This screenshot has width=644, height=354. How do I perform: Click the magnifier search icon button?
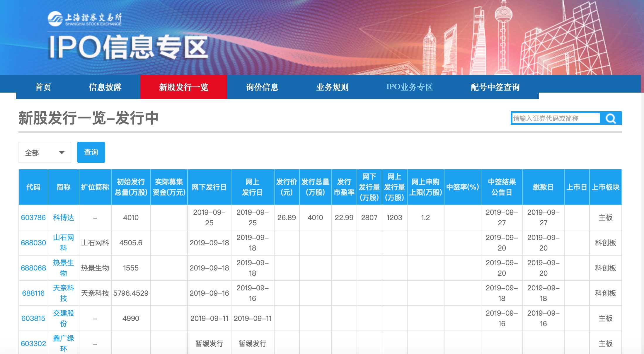[611, 118]
